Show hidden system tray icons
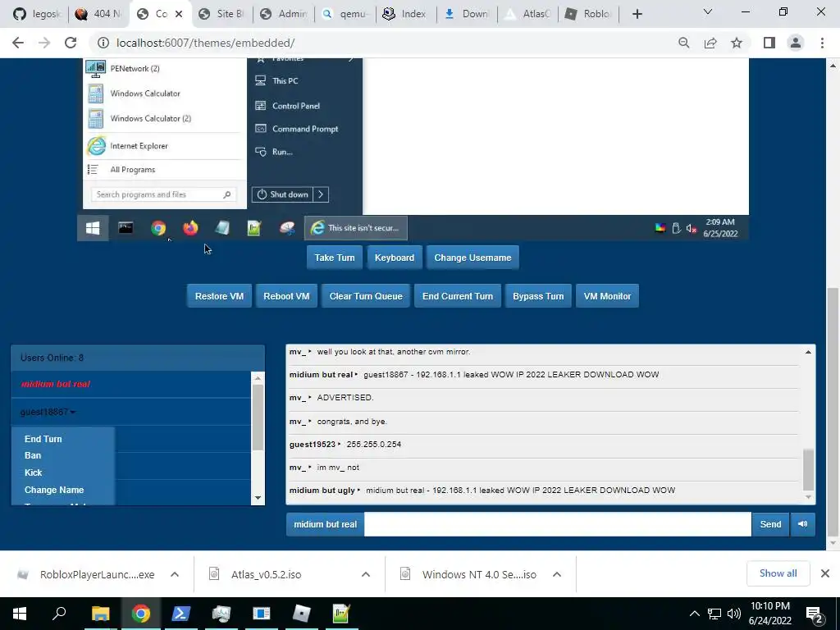 point(694,614)
